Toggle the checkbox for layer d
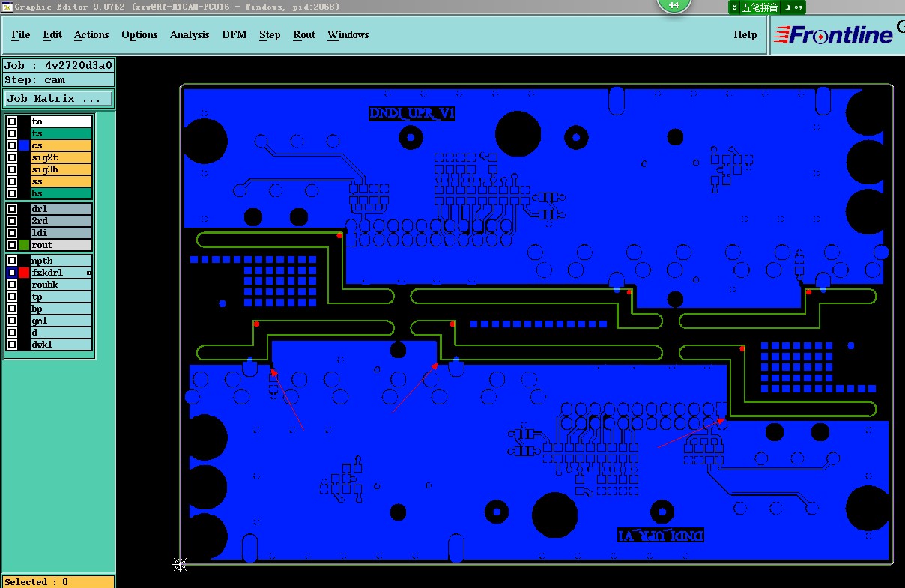 (12, 333)
